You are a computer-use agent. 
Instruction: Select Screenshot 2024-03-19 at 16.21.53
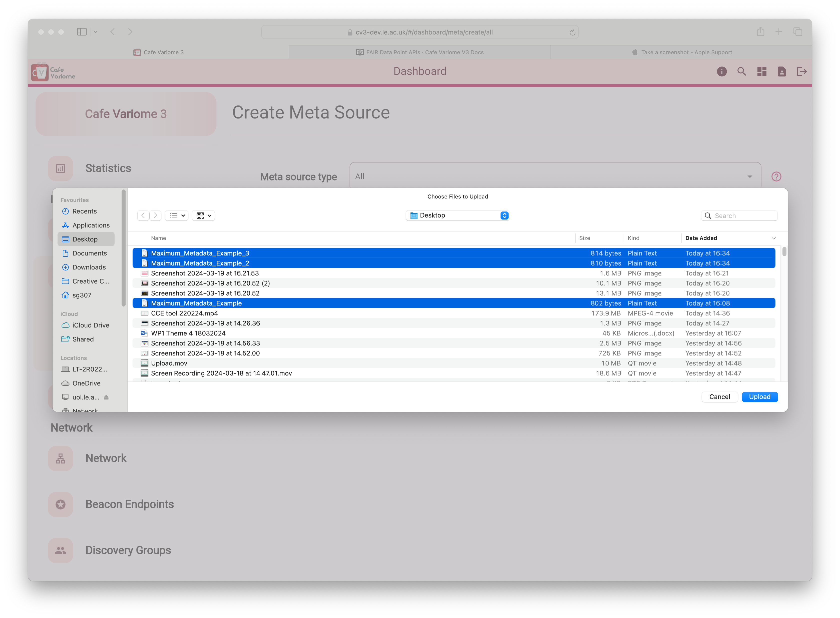click(x=454, y=273)
